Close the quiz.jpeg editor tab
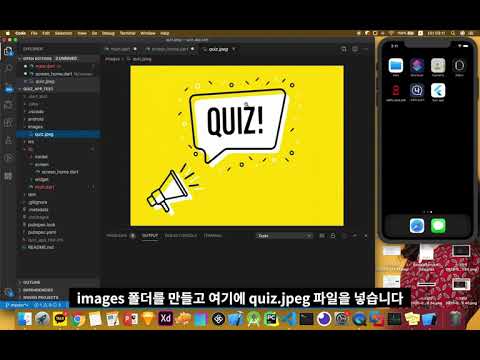The image size is (480, 360). click(x=234, y=49)
